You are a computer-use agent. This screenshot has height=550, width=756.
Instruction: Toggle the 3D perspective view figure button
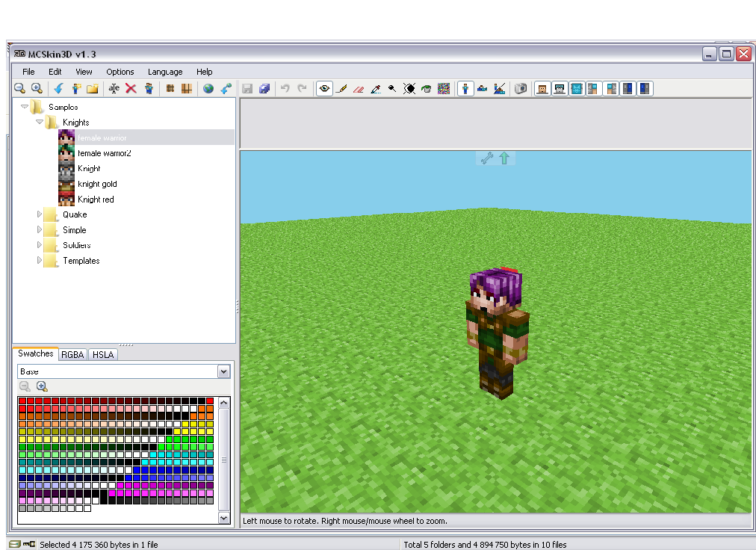click(465, 88)
